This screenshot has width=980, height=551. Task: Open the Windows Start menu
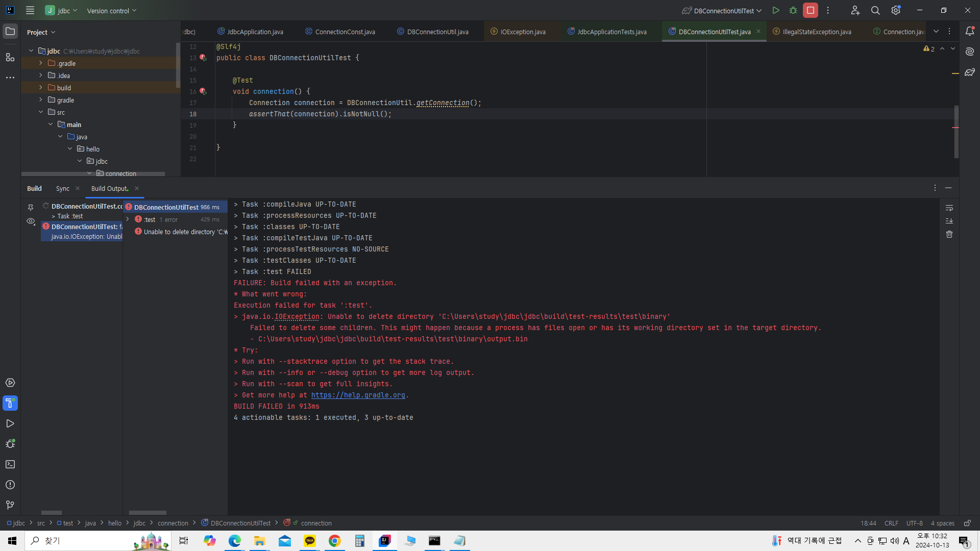12,541
